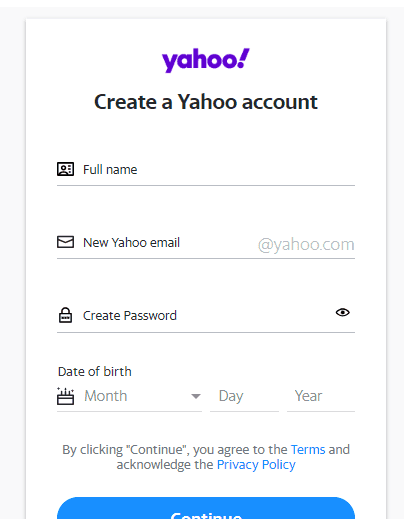
Task: Focus the Create Password field
Action: (206, 316)
